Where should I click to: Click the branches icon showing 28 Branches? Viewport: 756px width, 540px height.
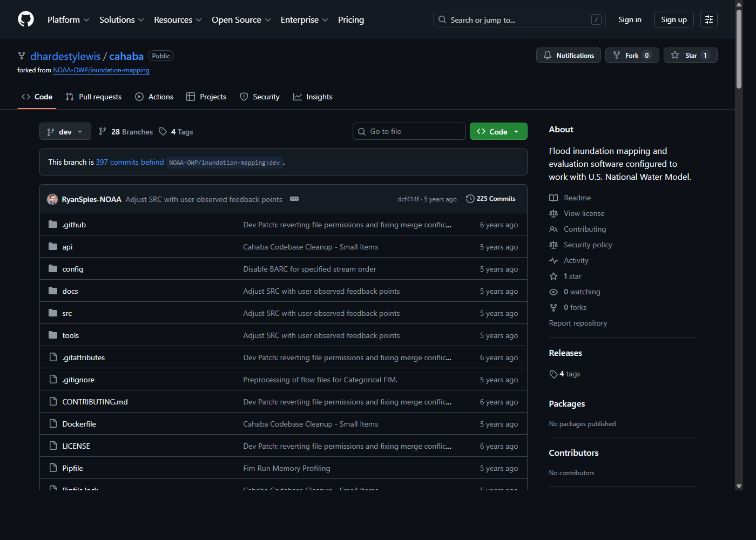click(x=103, y=131)
